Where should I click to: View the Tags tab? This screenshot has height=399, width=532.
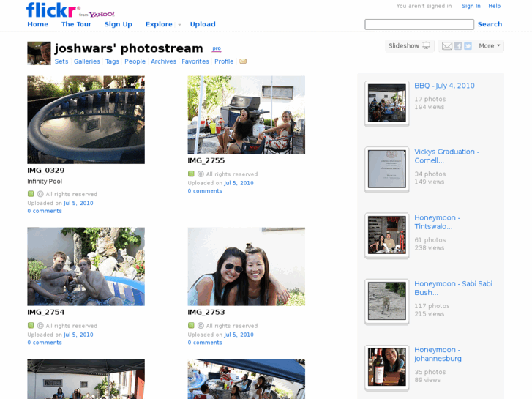click(112, 61)
